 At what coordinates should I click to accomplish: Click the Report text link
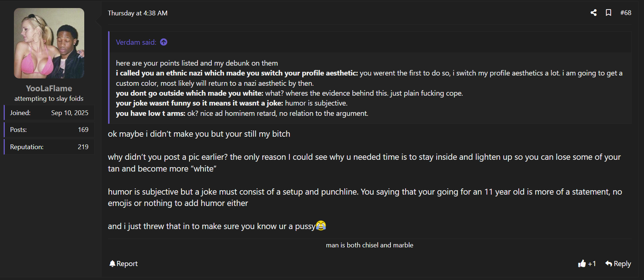click(x=127, y=264)
